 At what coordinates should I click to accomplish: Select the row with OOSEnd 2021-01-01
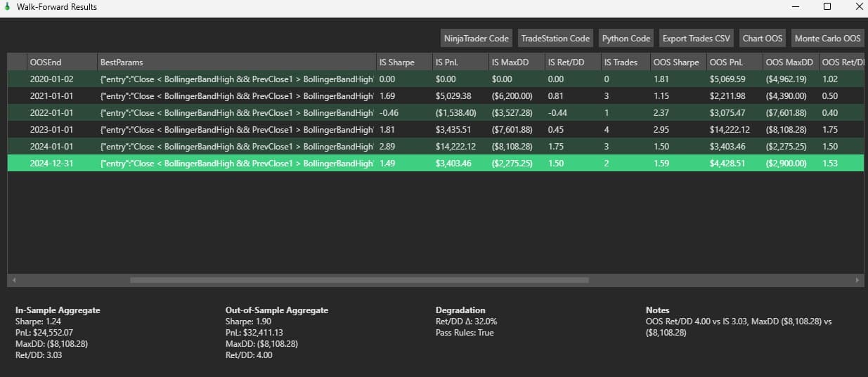435,96
